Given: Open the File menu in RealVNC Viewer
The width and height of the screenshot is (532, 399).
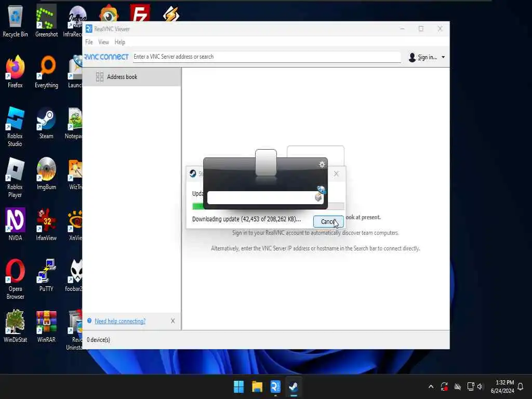Looking at the screenshot, I should pyautogui.click(x=89, y=42).
